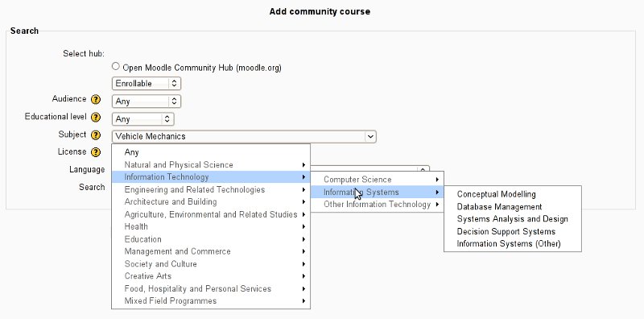Open the Computer Science submenu
644x319 pixels.
[377, 180]
